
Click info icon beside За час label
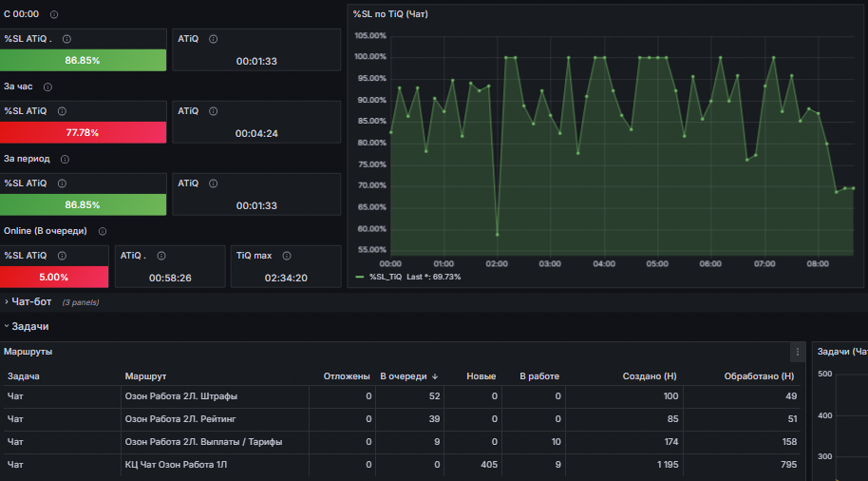tap(48, 87)
